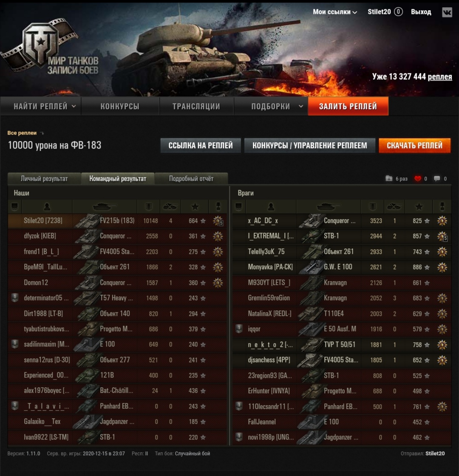Click the FV215b (183) tank thumbnail
Screen dimensions: 459x476
pos(87,221)
